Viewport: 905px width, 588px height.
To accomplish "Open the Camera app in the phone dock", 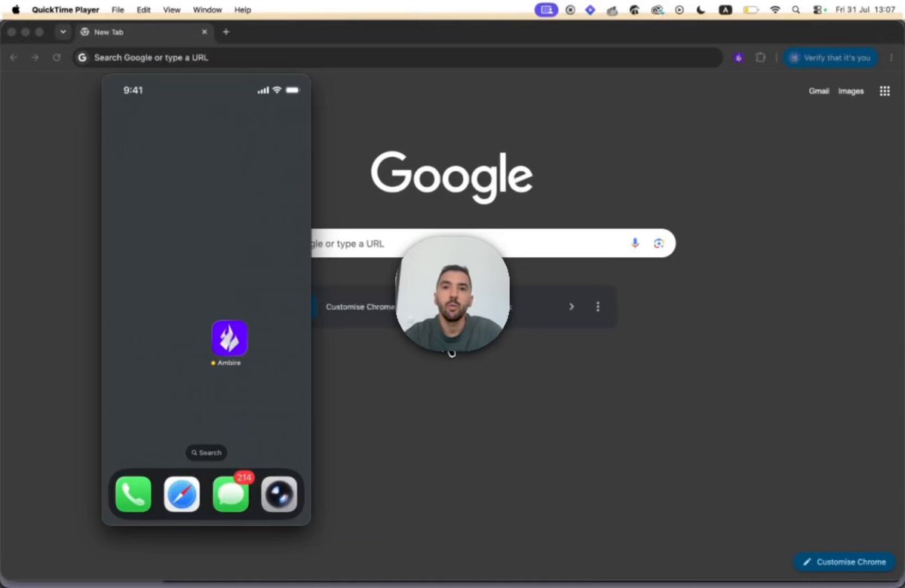I will coord(279,495).
